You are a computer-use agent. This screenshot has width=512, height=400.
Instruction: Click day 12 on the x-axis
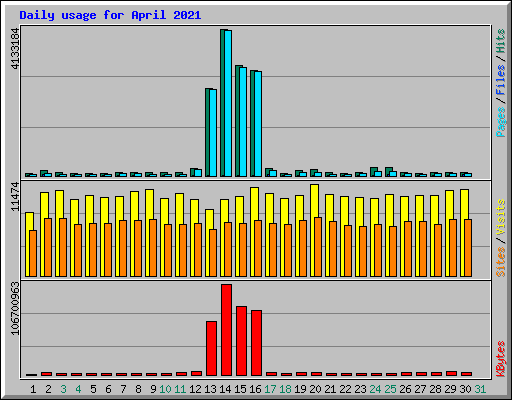(x=195, y=389)
